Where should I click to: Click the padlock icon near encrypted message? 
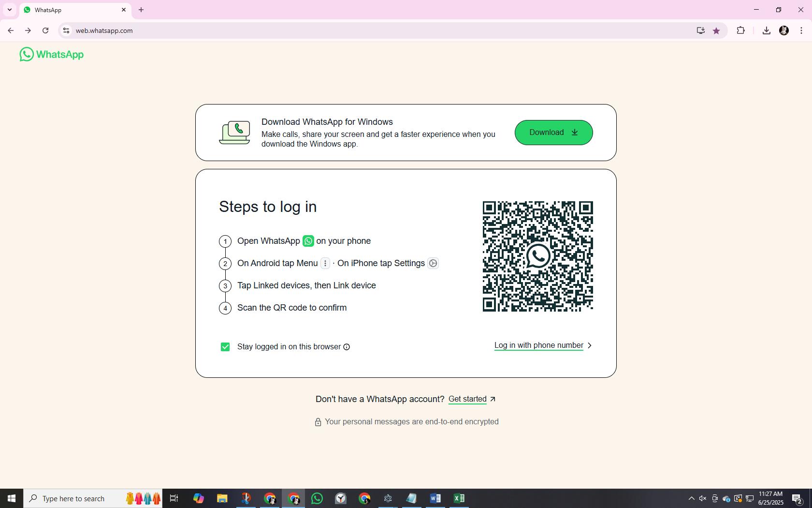tap(318, 422)
